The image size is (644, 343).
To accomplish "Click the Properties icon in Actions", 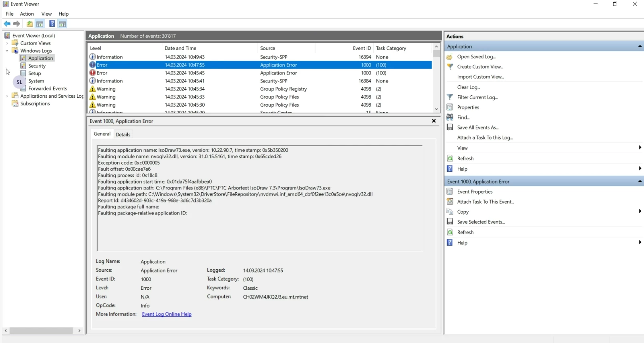I will [450, 107].
